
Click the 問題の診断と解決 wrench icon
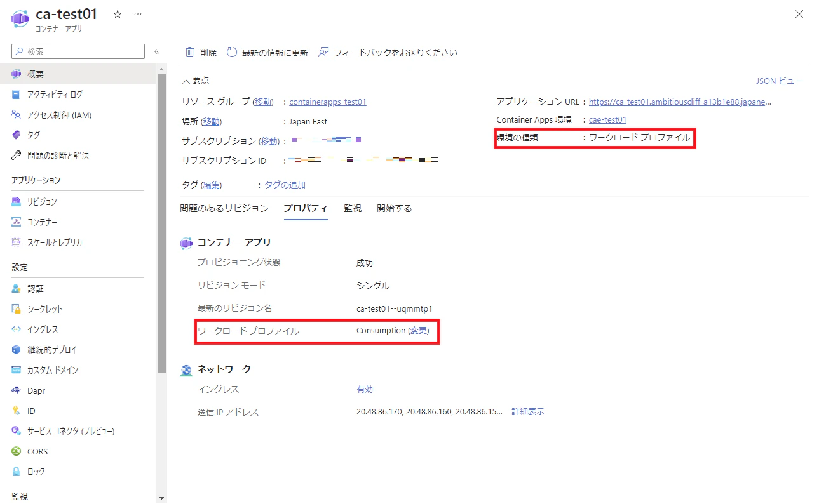17,155
